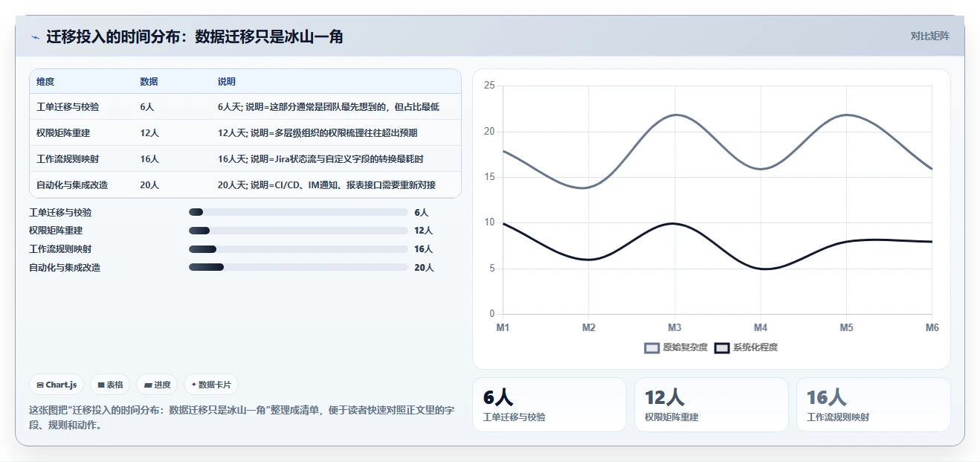This screenshot has width=980, height=462.
Task: Click the 维度 column header
Action: pos(45,82)
